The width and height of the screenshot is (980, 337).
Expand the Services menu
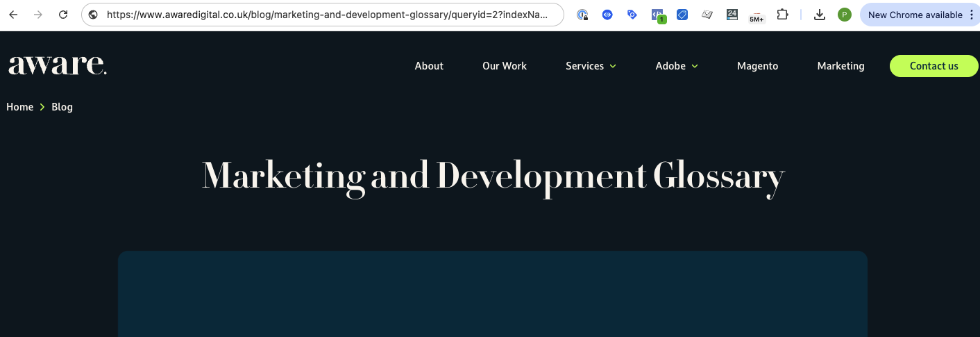(x=591, y=66)
